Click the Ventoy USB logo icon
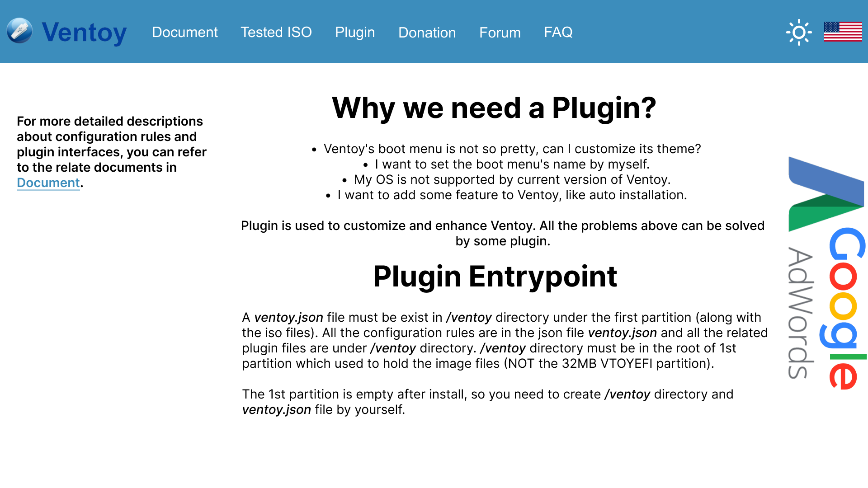Viewport: 868px width, 488px height. coord(19,31)
